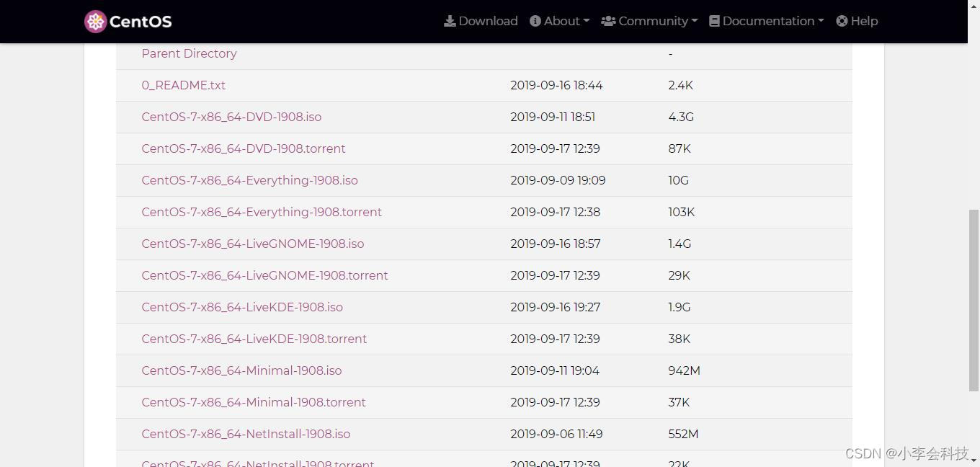Click the 38K size cell
The image size is (980, 467).
[x=679, y=339]
